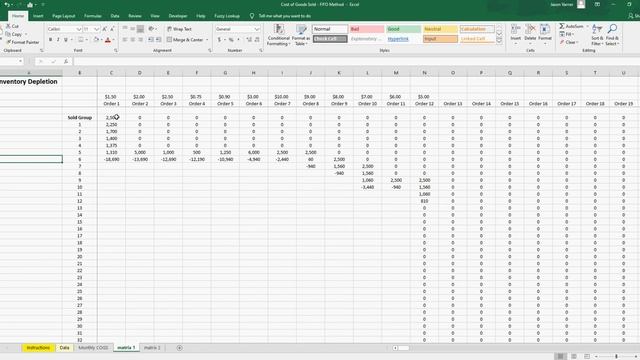Toggle Bold formatting
640x360 pixels.
[x=50, y=40]
